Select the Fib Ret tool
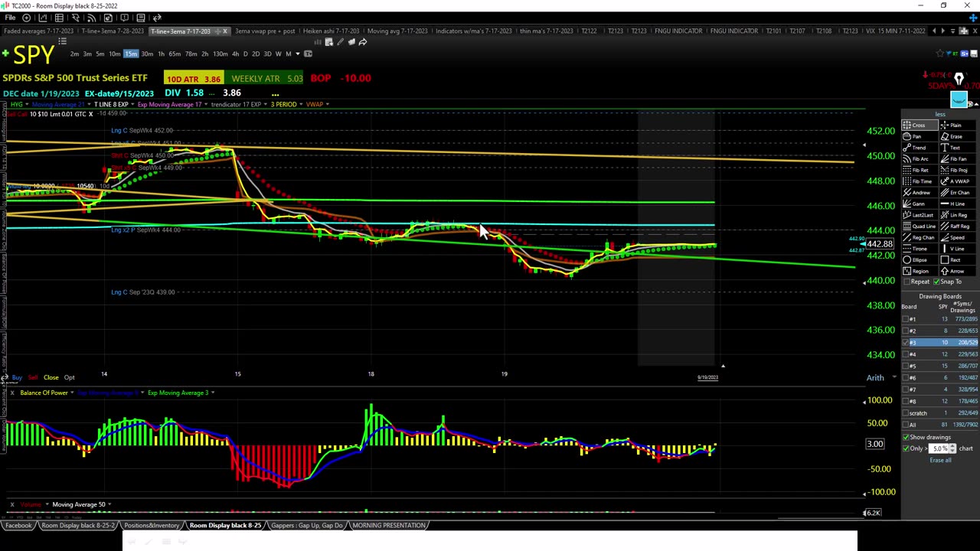This screenshot has width=980, height=551. (920, 170)
